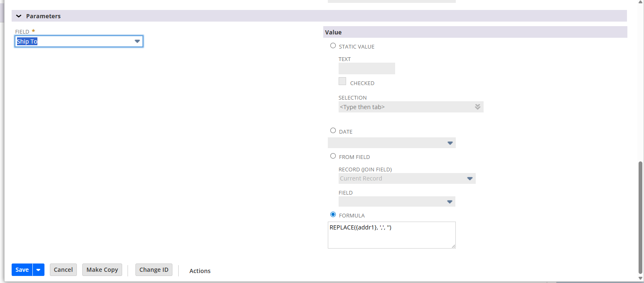
Task: Select the Static Value radio button
Action: 333,46
